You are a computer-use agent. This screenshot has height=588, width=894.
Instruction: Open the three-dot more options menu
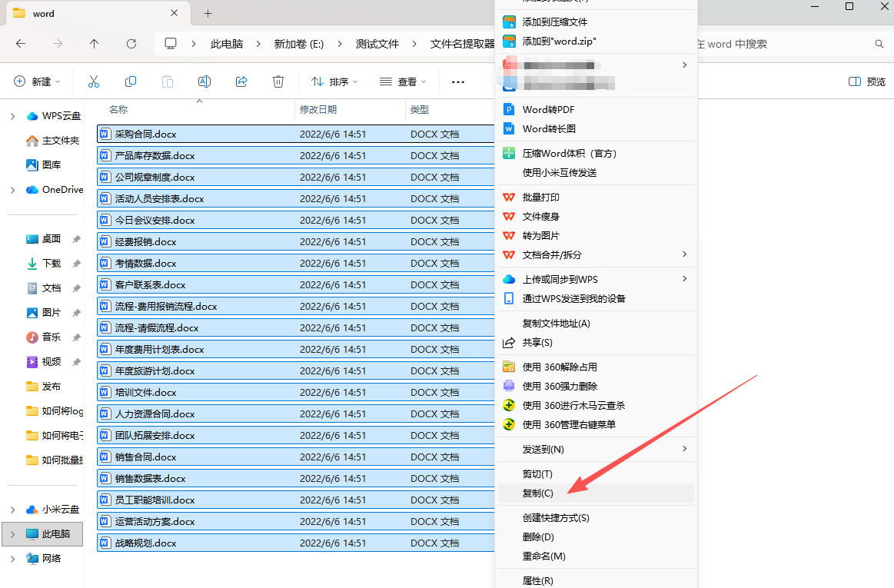point(458,81)
